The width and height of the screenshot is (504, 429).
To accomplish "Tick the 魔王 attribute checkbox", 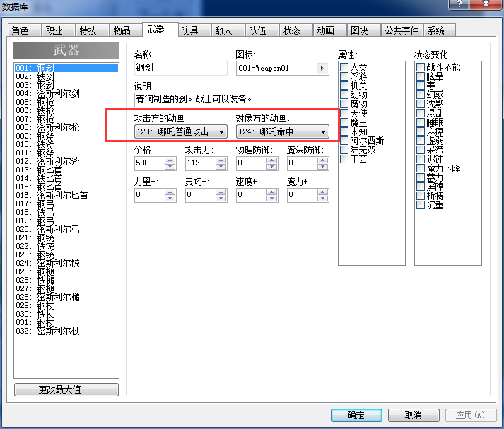I will [344, 122].
